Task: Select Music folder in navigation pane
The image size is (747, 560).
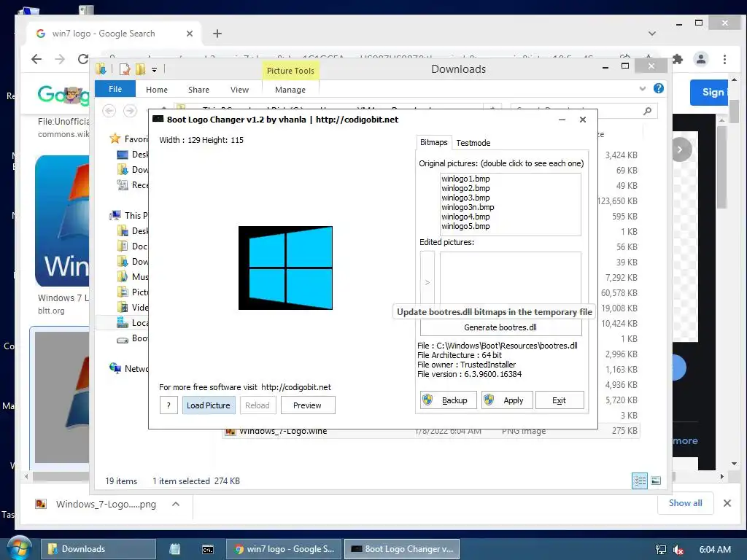Action: pos(133,276)
